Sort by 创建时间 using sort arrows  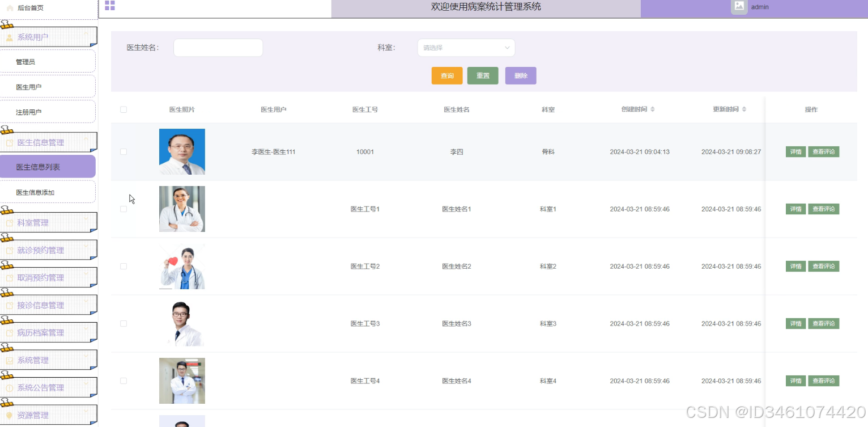pos(653,109)
